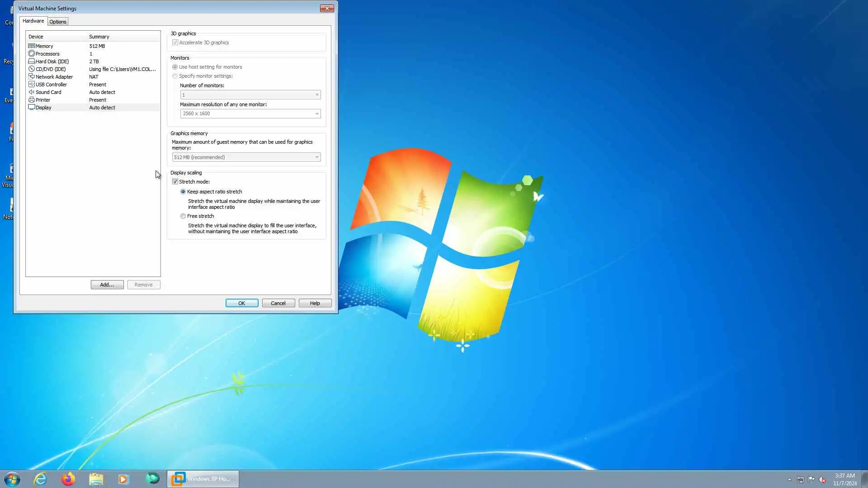This screenshot has height=488, width=868.
Task: Open Firefox from the taskbar
Action: click(68, 479)
